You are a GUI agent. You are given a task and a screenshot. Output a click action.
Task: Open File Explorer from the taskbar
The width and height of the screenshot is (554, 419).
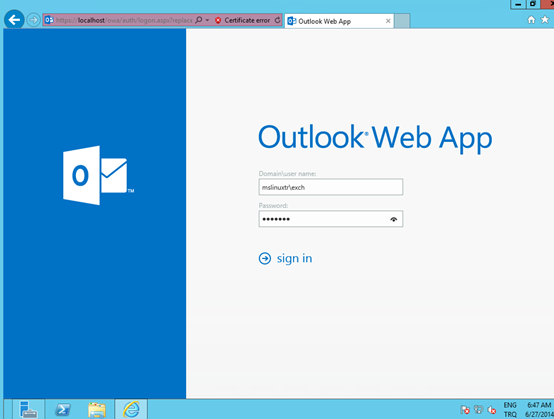coord(97,409)
